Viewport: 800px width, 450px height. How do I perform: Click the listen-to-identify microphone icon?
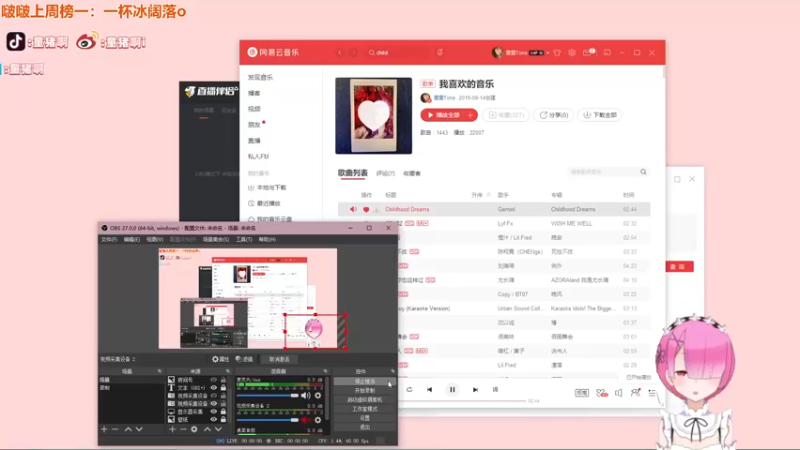pos(440,53)
